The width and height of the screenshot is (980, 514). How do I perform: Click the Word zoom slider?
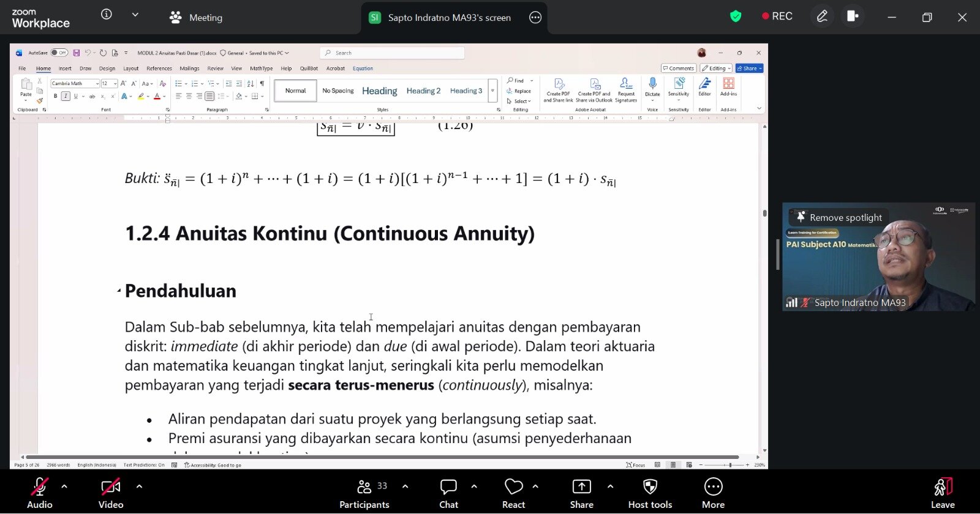coord(724,465)
